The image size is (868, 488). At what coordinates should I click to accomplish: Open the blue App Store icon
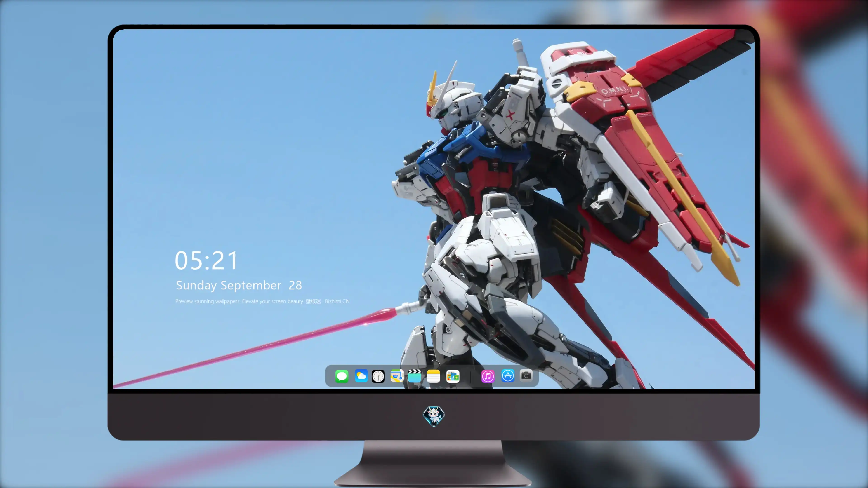click(x=508, y=376)
